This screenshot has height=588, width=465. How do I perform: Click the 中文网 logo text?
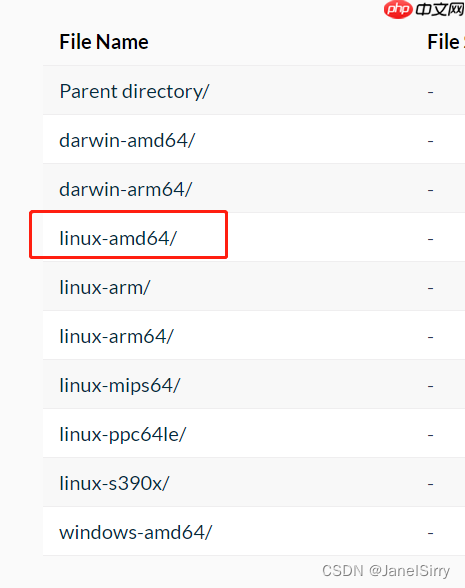(440, 9)
